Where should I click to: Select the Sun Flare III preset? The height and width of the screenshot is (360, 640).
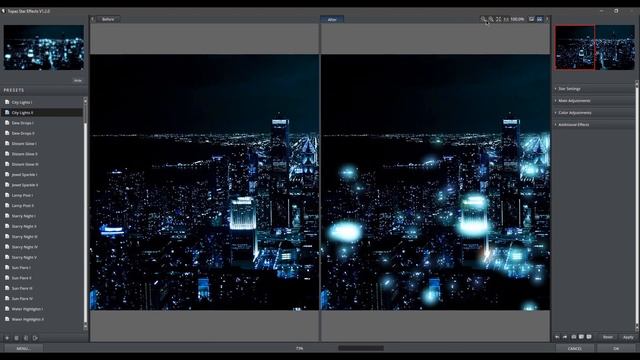coord(42,288)
